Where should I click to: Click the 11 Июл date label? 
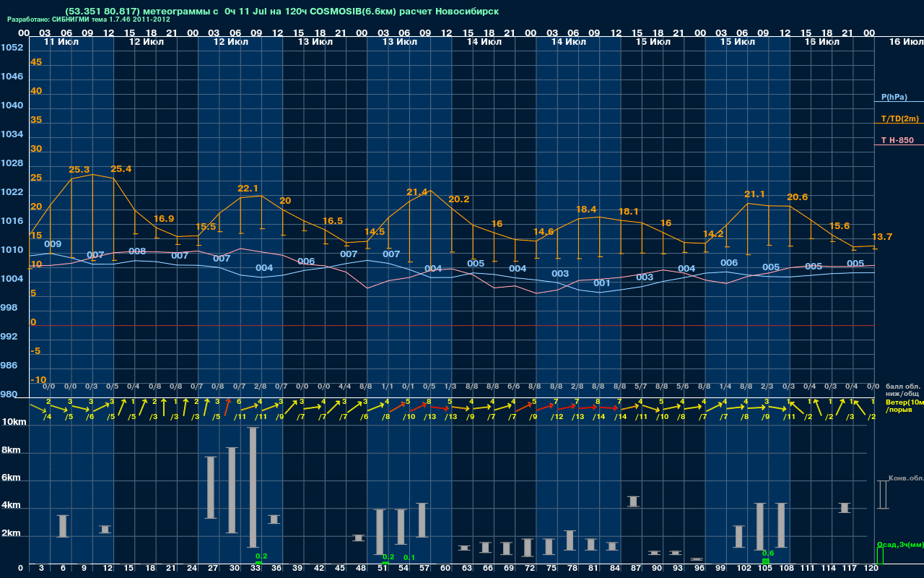click(62, 42)
